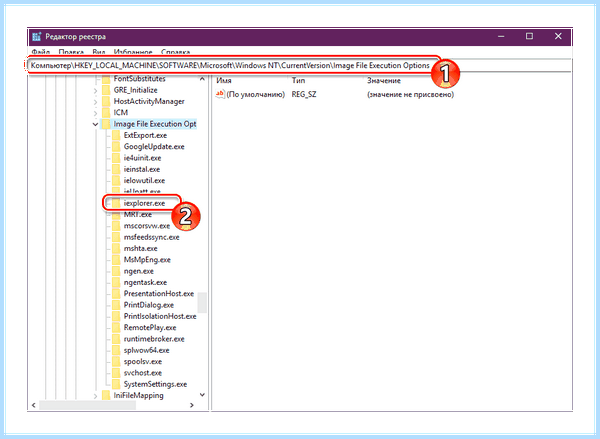Expand the HostActivityManager key
600x439 pixels.
click(95, 102)
